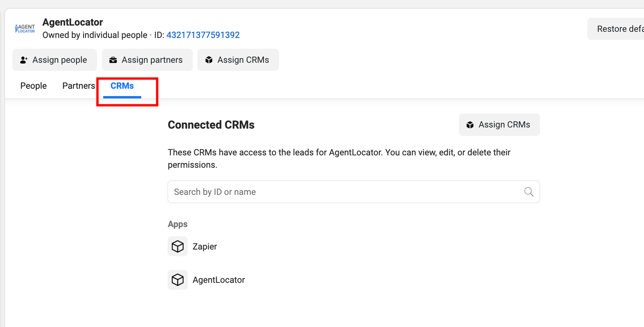
Task: Click the Assign partners button
Action: point(147,60)
